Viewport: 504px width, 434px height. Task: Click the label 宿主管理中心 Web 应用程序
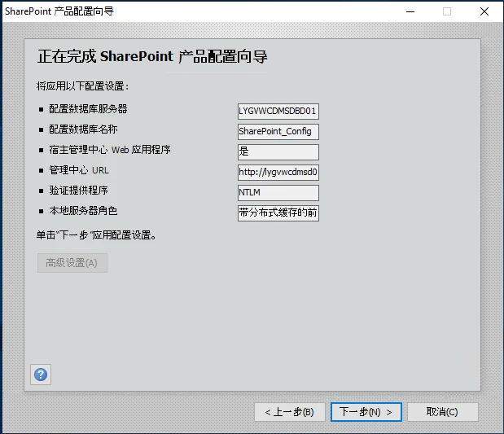pyautogui.click(x=110, y=150)
